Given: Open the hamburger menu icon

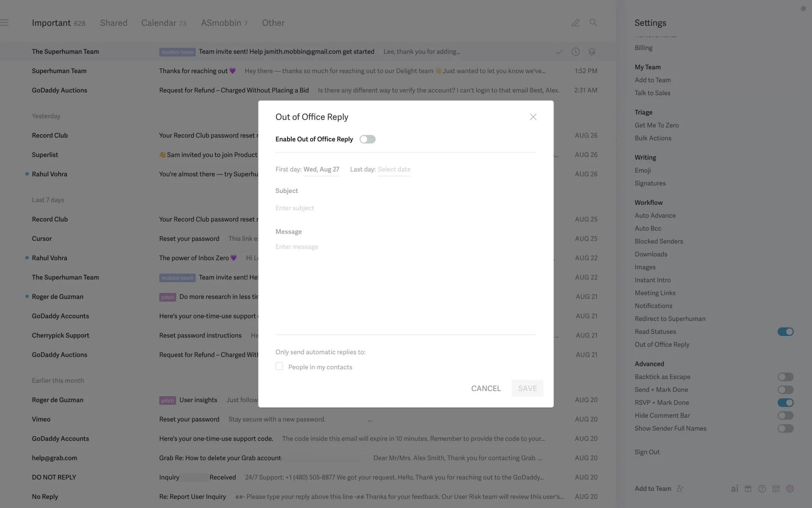Looking at the screenshot, I should click(5, 23).
